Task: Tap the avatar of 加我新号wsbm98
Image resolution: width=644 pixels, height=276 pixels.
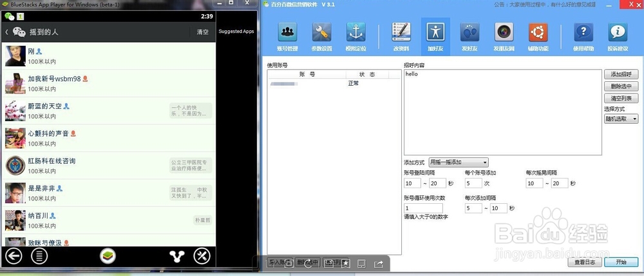Action: tap(15, 83)
